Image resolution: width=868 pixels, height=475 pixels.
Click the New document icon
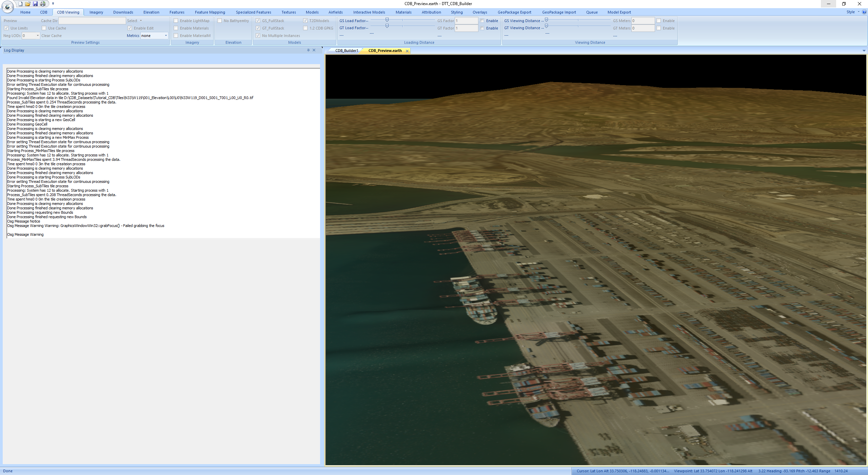click(x=20, y=4)
